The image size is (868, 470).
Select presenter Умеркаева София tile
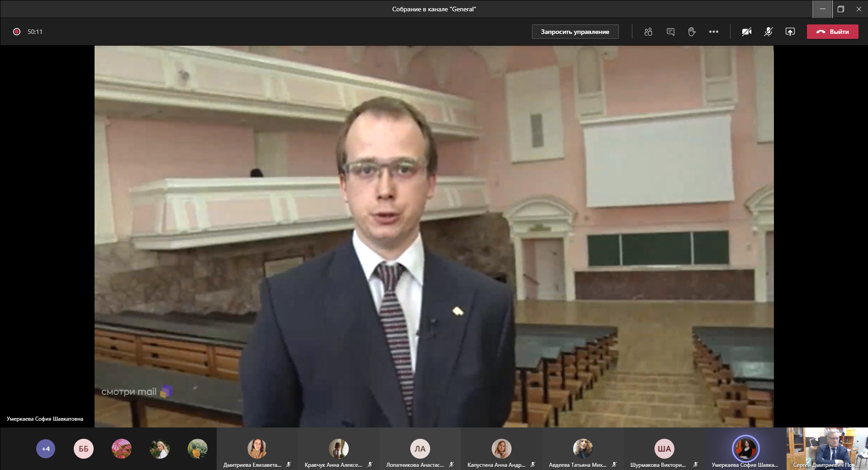745,449
